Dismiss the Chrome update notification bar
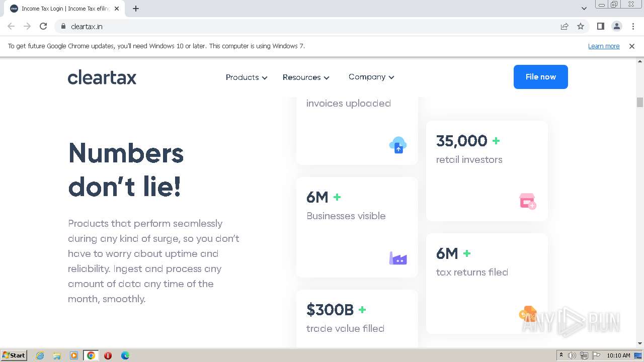 click(x=632, y=46)
